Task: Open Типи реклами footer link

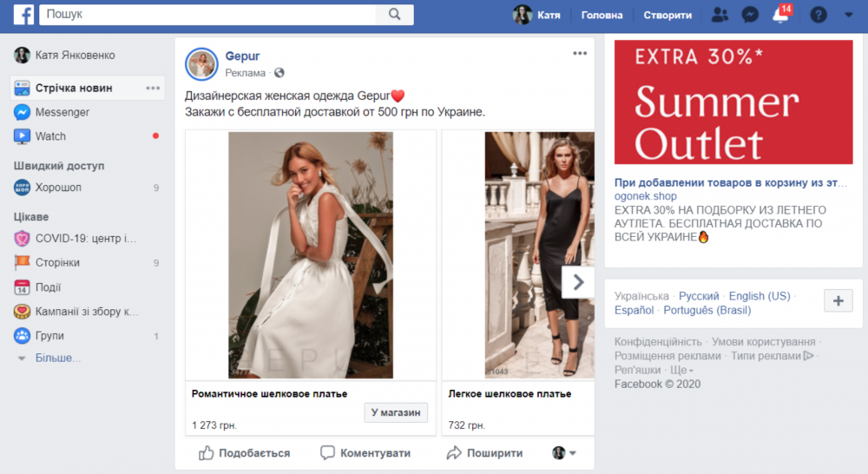Action: coord(772,356)
